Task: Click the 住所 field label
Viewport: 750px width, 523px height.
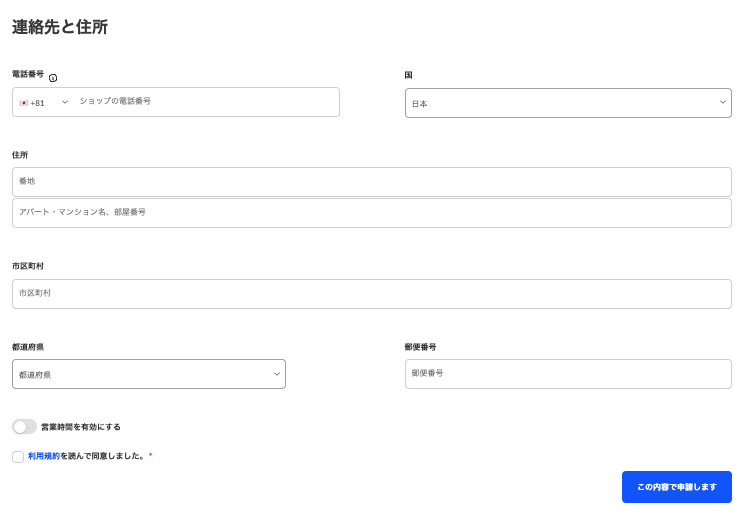Action: click(x=20, y=155)
